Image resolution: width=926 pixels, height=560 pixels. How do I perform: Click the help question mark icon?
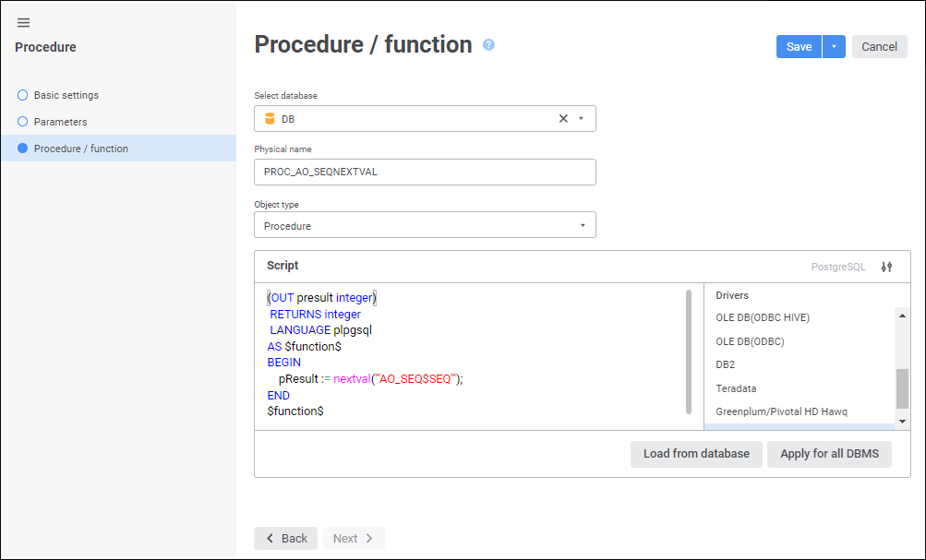pyautogui.click(x=489, y=44)
